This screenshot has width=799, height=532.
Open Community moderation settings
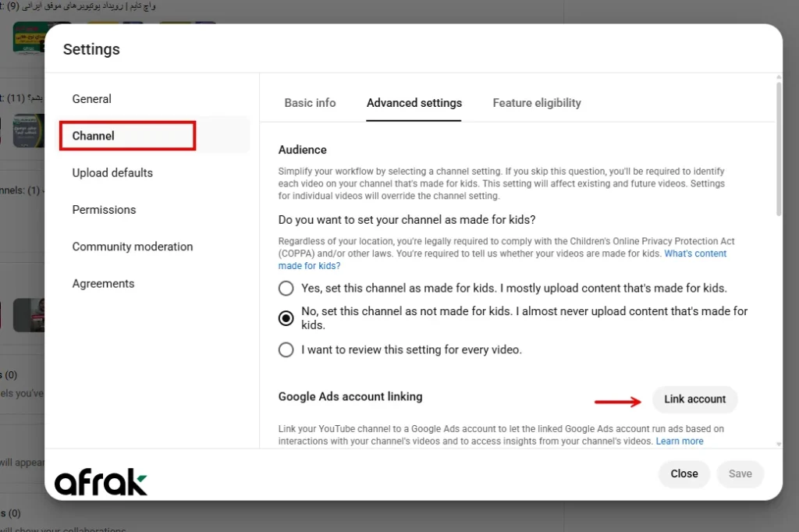(133, 246)
